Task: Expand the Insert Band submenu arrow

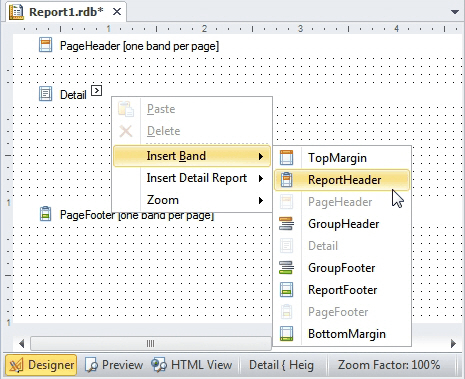Action: coord(261,156)
